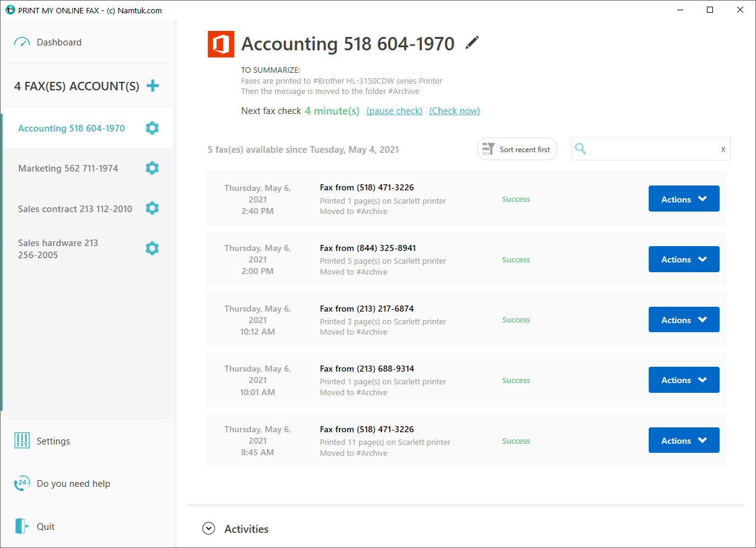Click the pencil icon to edit account name
This screenshot has width=756, height=548.
pos(472,42)
